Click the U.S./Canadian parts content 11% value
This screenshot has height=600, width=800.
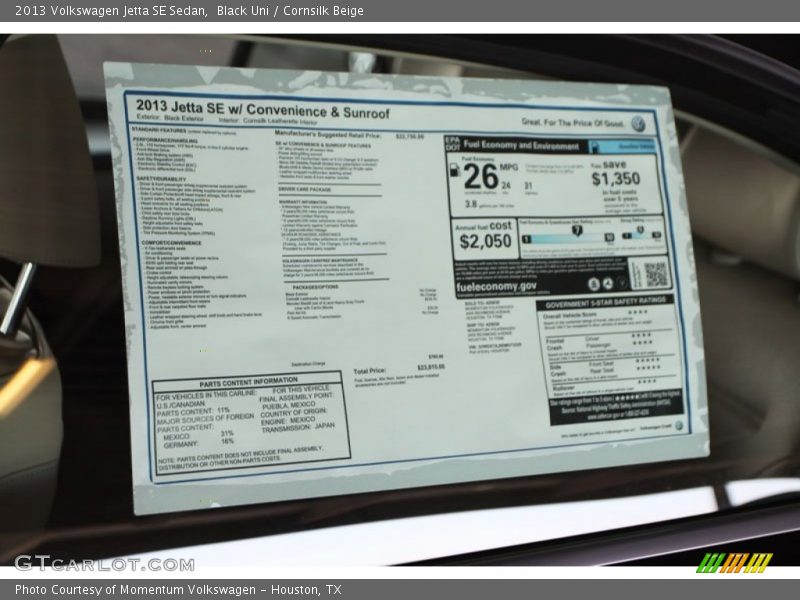(223, 410)
